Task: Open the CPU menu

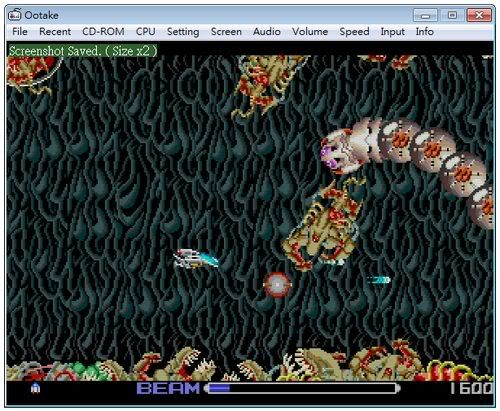Action: (146, 32)
